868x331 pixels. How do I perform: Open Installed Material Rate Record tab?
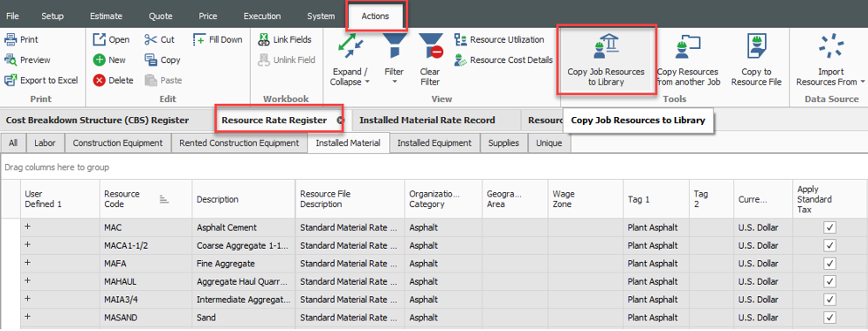pos(427,121)
